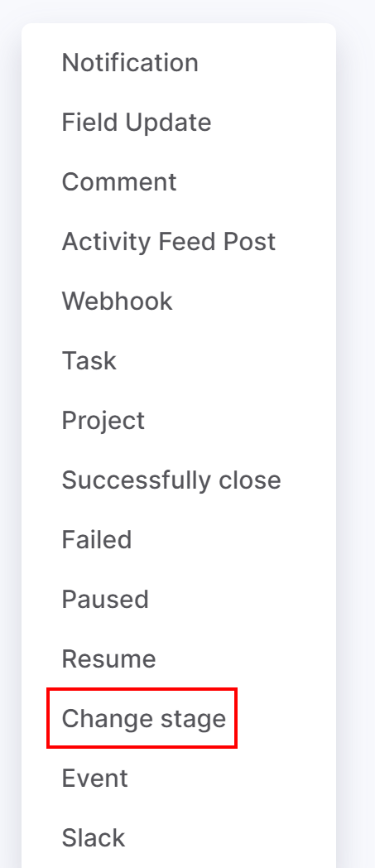Screen dimensions: 375x868
Task: Choose the Successfully close option
Action: (x=171, y=481)
